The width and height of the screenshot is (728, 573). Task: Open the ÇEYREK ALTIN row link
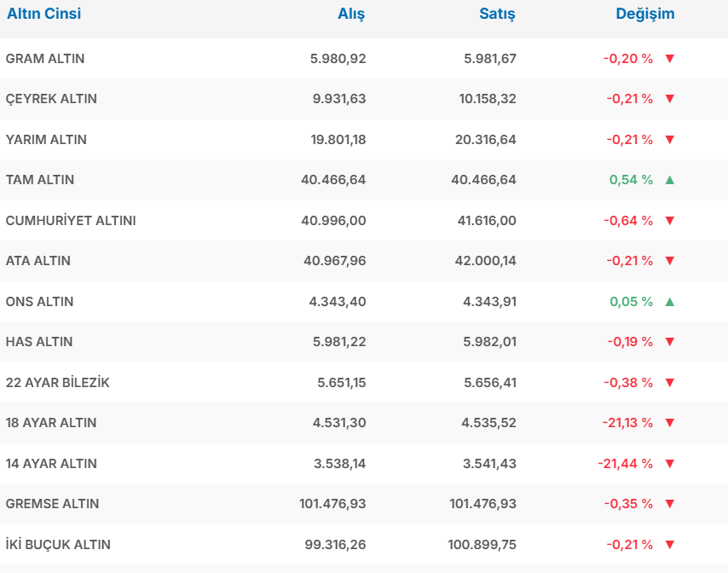51,99
